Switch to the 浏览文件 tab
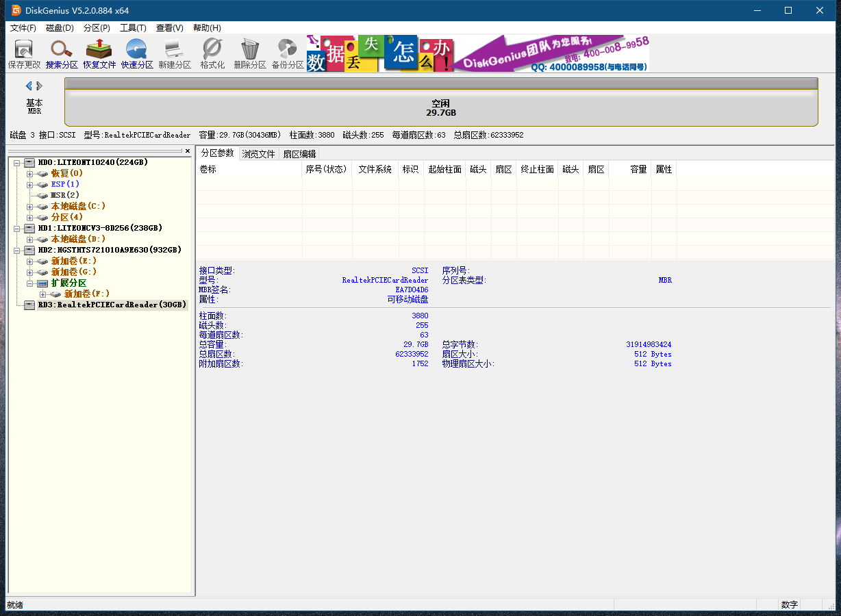Screen dimensions: 841x616 point(258,154)
